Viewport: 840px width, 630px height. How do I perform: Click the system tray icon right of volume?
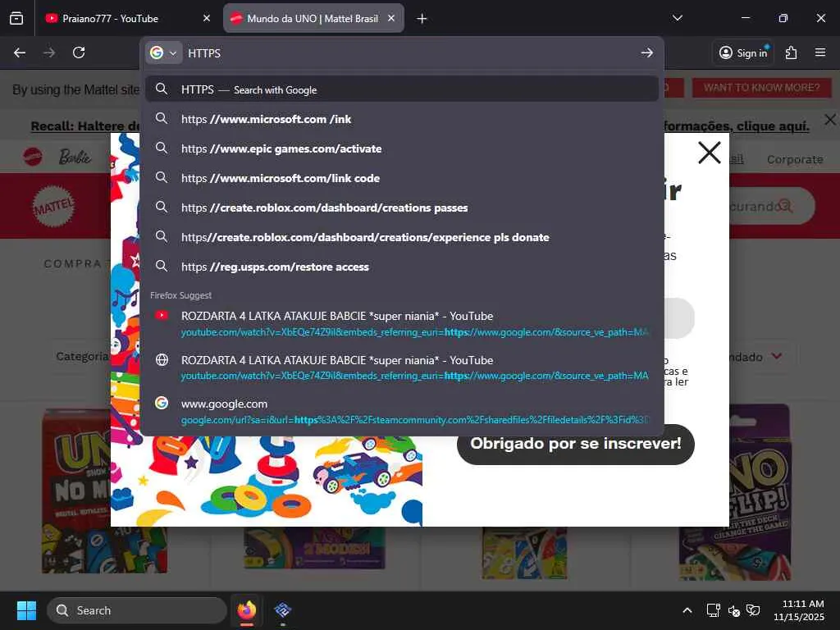(x=753, y=610)
